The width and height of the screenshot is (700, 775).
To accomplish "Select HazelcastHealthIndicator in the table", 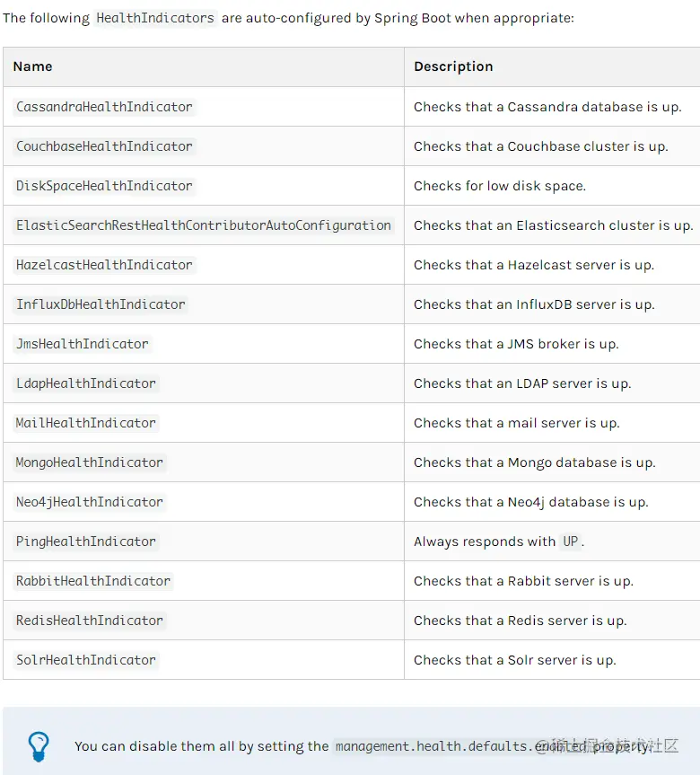I will 104,265.
